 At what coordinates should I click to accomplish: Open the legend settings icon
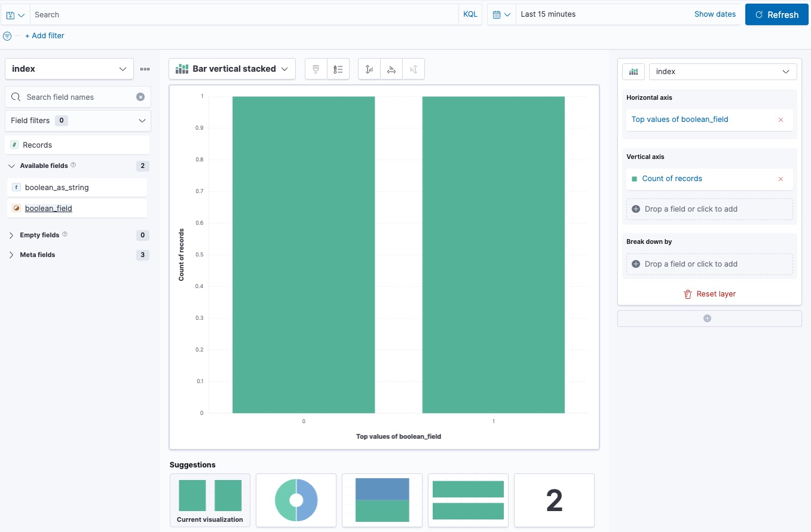point(338,69)
